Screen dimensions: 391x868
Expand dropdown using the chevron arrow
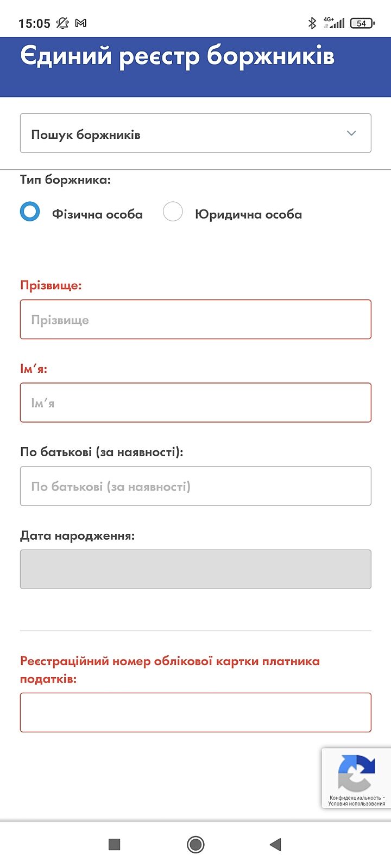(351, 133)
